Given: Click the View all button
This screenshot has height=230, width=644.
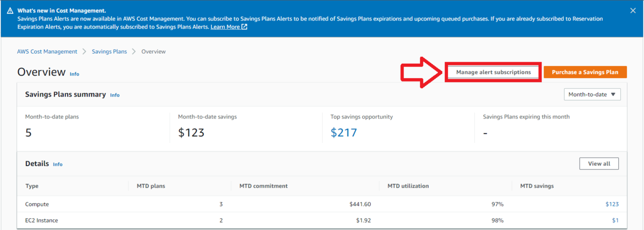Looking at the screenshot, I should pyautogui.click(x=599, y=164).
